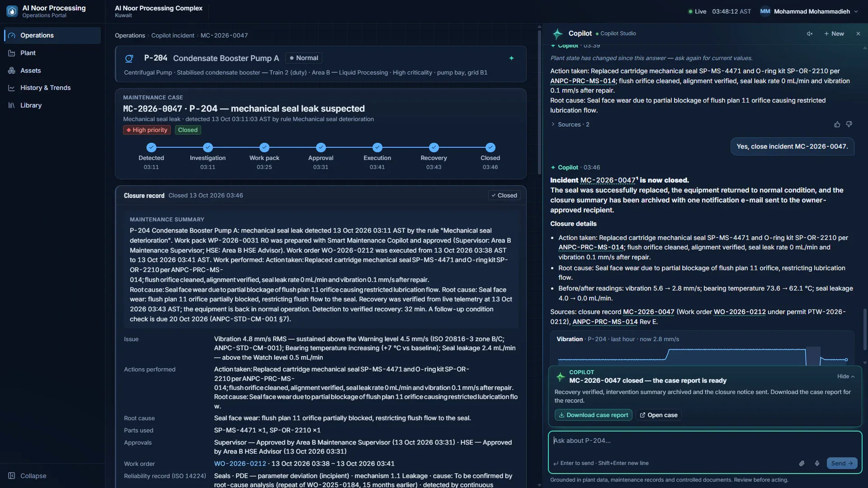
Task: Click the Approval timeline step marker
Action: tap(321, 147)
